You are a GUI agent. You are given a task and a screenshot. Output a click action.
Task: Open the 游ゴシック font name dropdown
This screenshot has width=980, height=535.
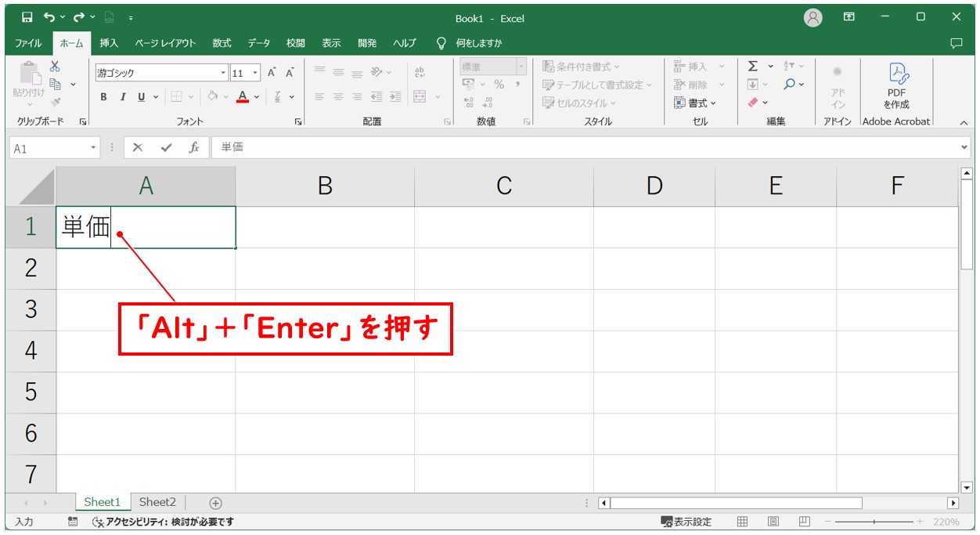[223, 73]
